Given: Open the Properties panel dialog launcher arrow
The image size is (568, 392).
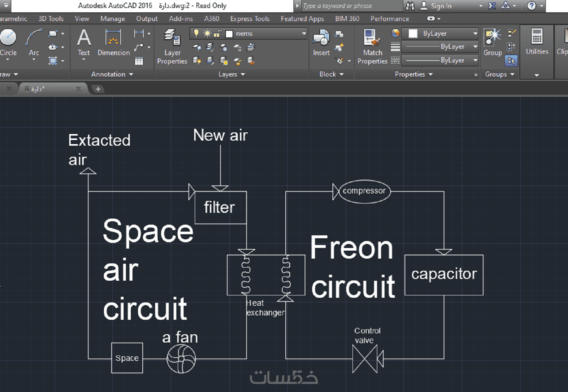Looking at the screenshot, I should 476,75.
